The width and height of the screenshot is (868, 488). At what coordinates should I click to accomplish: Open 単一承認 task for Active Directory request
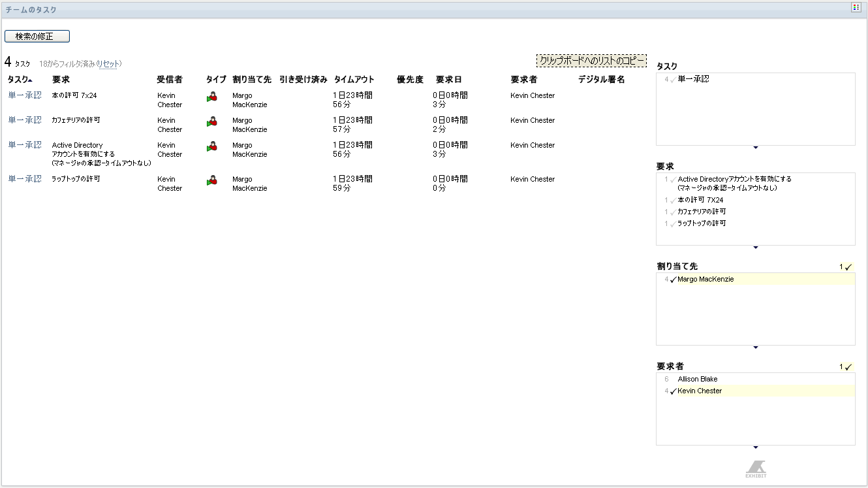click(x=25, y=145)
